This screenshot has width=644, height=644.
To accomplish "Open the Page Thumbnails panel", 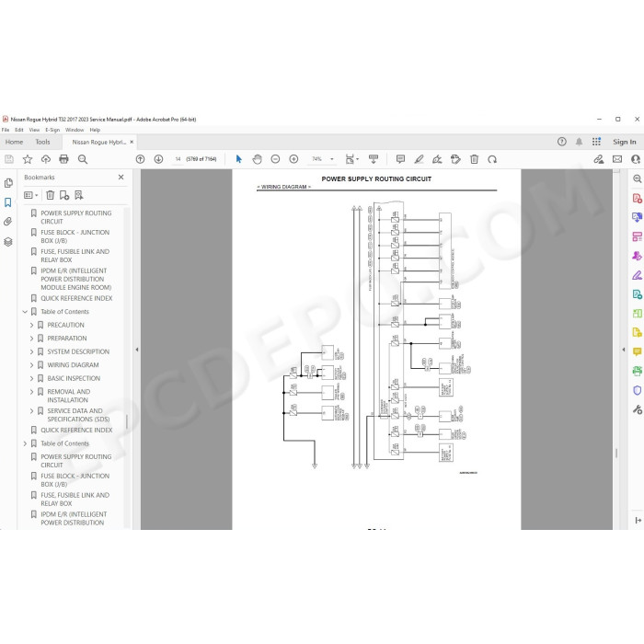I will (x=8, y=183).
